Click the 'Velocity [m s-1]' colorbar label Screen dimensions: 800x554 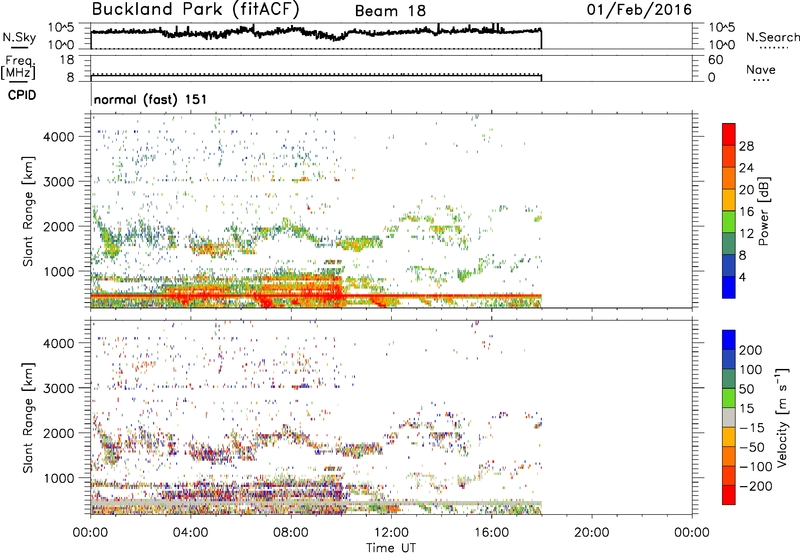point(782,417)
